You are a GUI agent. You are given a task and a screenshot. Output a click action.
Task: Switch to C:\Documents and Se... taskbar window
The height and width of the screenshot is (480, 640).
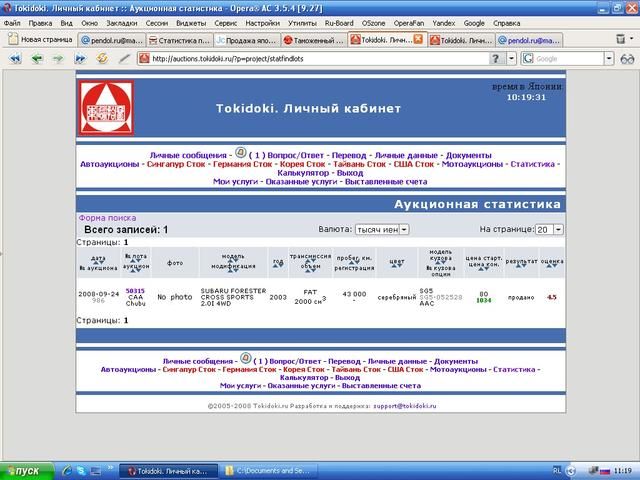[x=269, y=471]
